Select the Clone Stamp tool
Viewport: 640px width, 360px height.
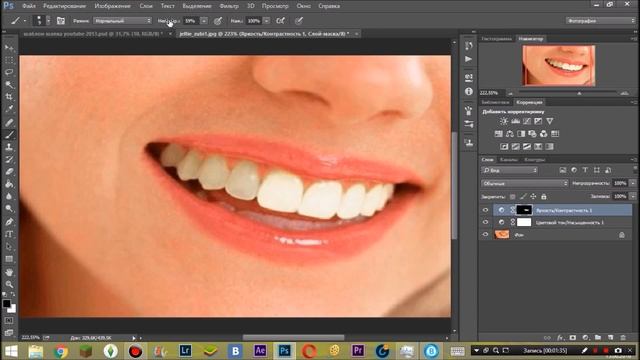click(x=9, y=147)
